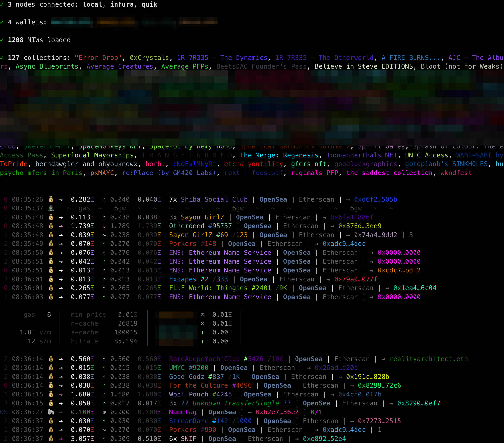The image size is (504, 443).
Task: Click the down arrow beside 1.789 in Otherdeed row
Action: click(104, 226)
